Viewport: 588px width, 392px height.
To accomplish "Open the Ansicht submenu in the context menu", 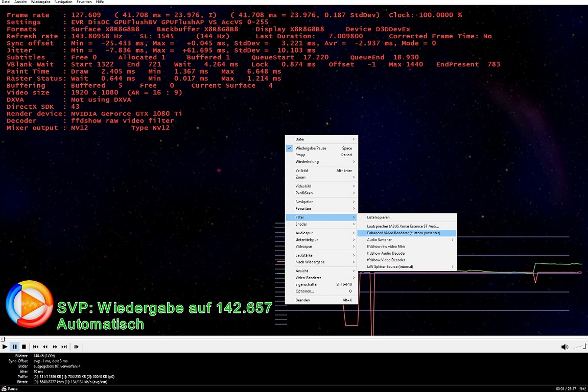I will (x=322, y=271).
